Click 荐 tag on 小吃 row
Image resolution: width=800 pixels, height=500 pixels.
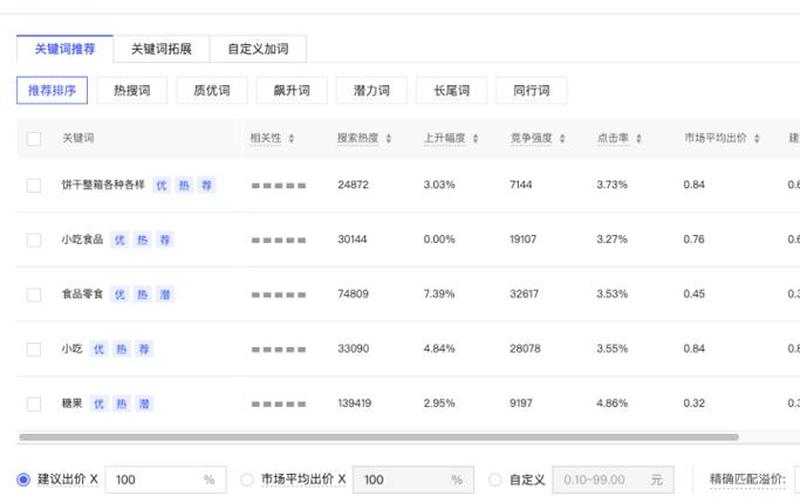[143, 349]
